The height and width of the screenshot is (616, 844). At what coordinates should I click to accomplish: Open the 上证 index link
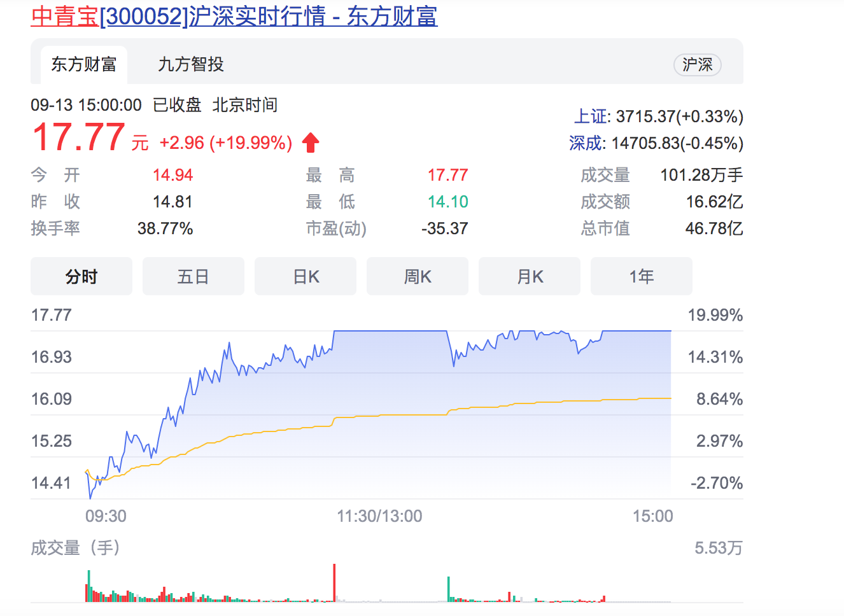pos(591,116)
